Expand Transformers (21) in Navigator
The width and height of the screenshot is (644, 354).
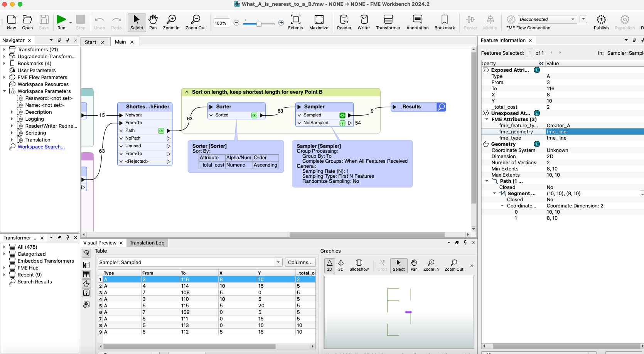tap(4, 49)
